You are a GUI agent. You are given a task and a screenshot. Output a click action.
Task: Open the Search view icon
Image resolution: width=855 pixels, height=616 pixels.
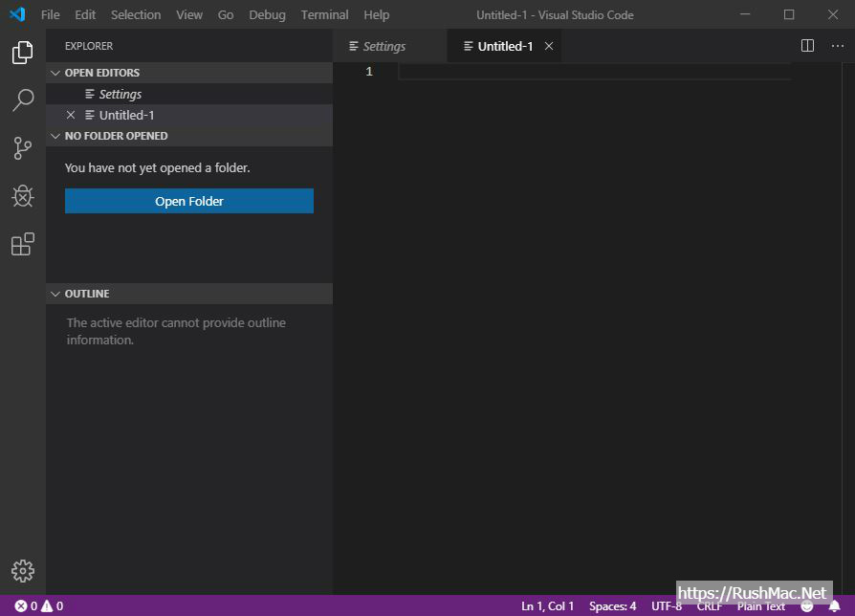pos(23,100)
